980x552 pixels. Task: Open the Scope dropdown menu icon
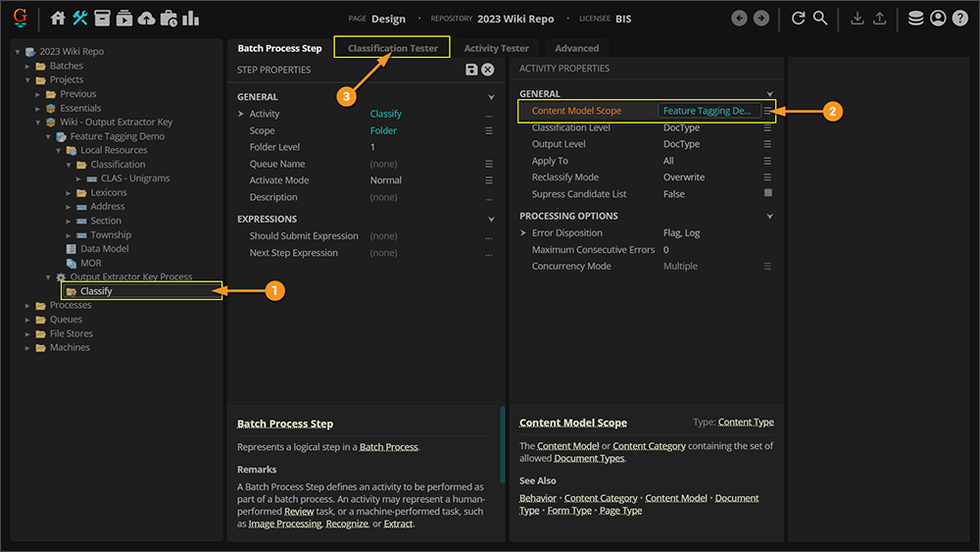[x=488, y=130]
